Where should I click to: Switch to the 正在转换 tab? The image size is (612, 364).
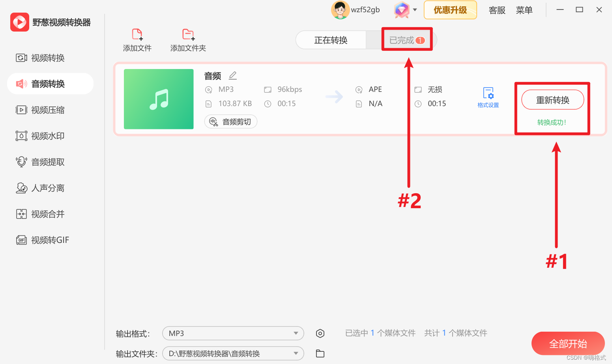[331, 40]
